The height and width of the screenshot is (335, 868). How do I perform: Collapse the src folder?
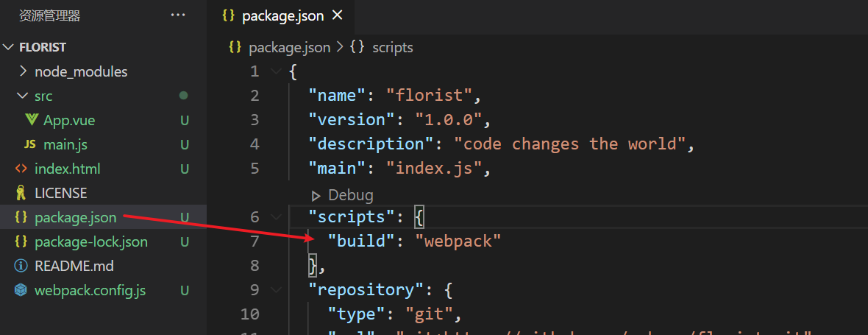coord(24,96)
